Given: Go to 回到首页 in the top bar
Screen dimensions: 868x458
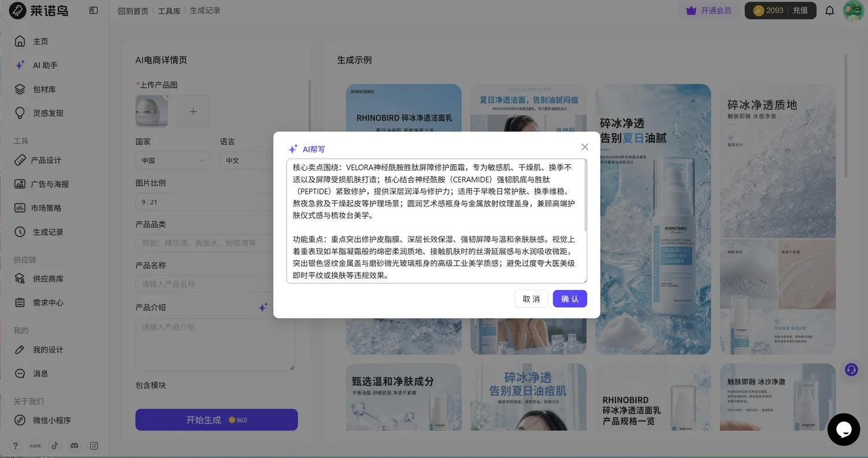Looking at the screenshot, I should pos(133,11).
